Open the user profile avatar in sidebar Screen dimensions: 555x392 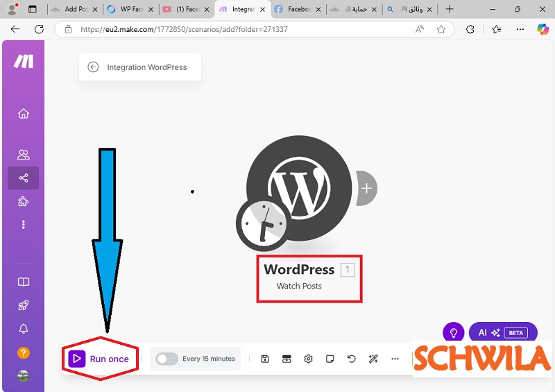click(x=24, y=376)
